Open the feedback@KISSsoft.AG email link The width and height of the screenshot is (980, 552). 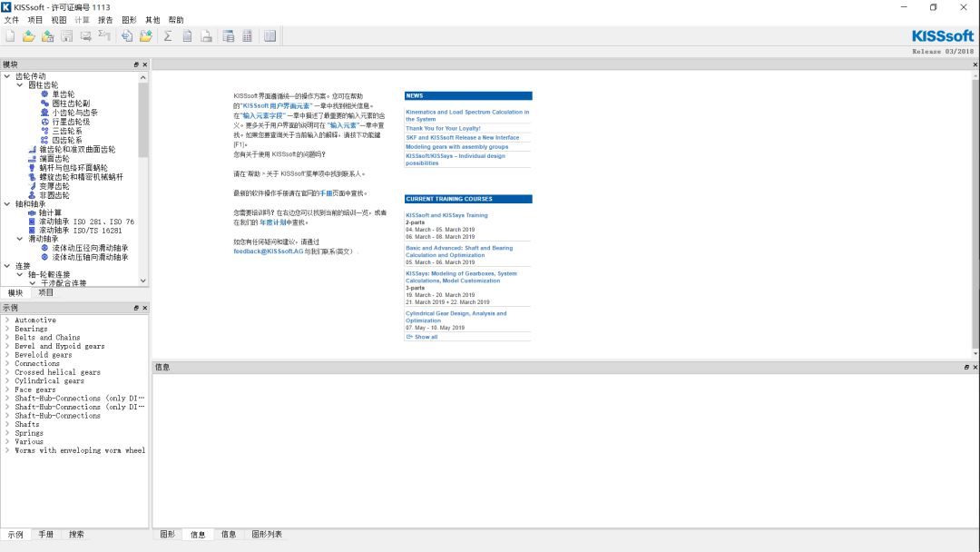pyautogui.click(x=268, y=251)
